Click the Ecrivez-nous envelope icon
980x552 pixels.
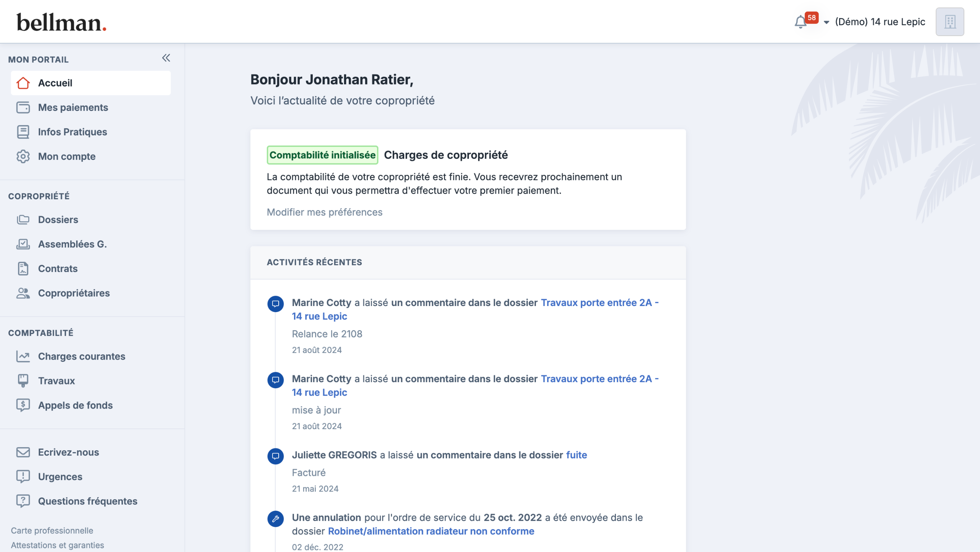(23, 452)
